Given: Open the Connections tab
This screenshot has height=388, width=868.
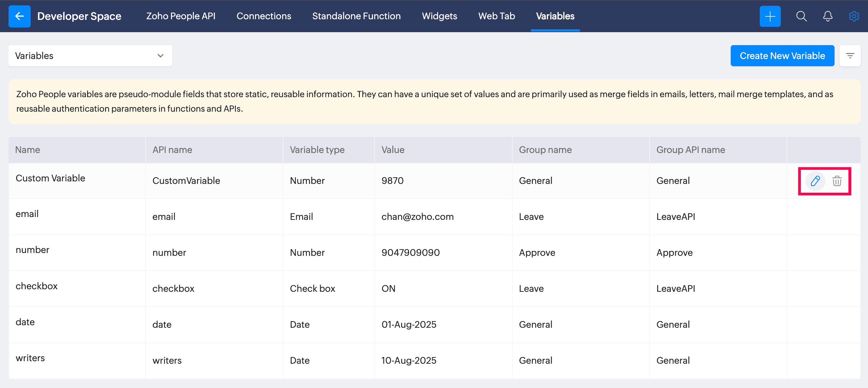Looking at the screenshot, I should click(264, 16).
